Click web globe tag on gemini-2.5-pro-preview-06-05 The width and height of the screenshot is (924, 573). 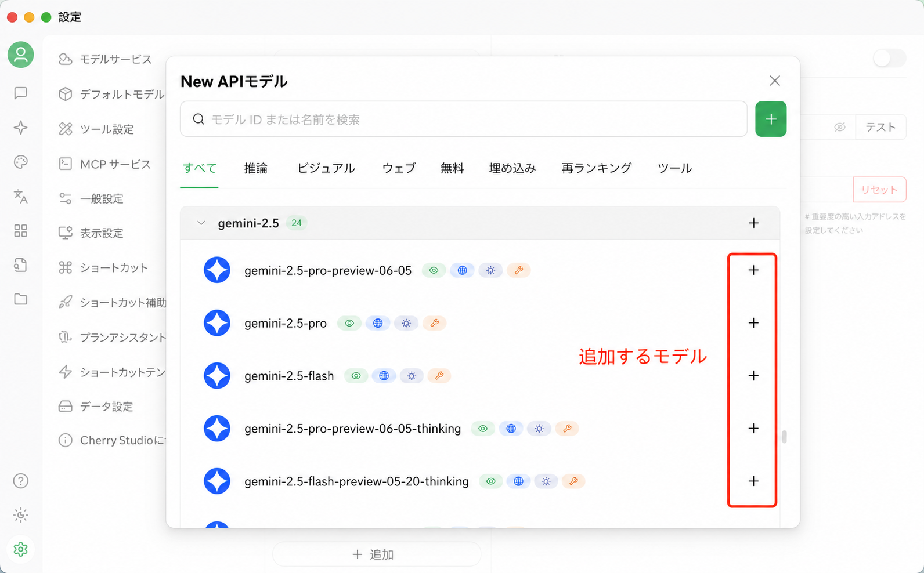click(462, 270)
